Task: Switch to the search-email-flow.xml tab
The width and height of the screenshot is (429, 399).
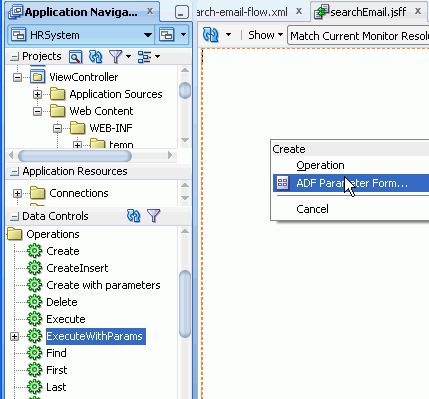Action: click(x=242, y=12)
